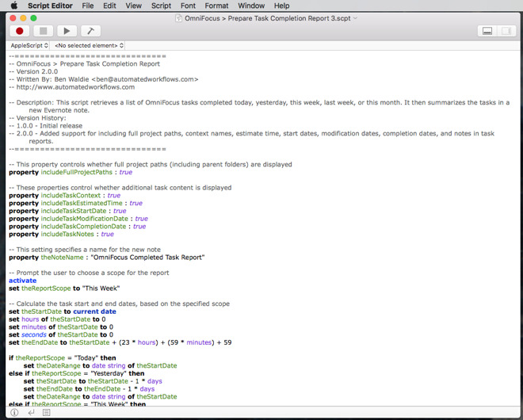Open the Script Editor application menu
Screen dimensions: 523x420
(51, 6)
